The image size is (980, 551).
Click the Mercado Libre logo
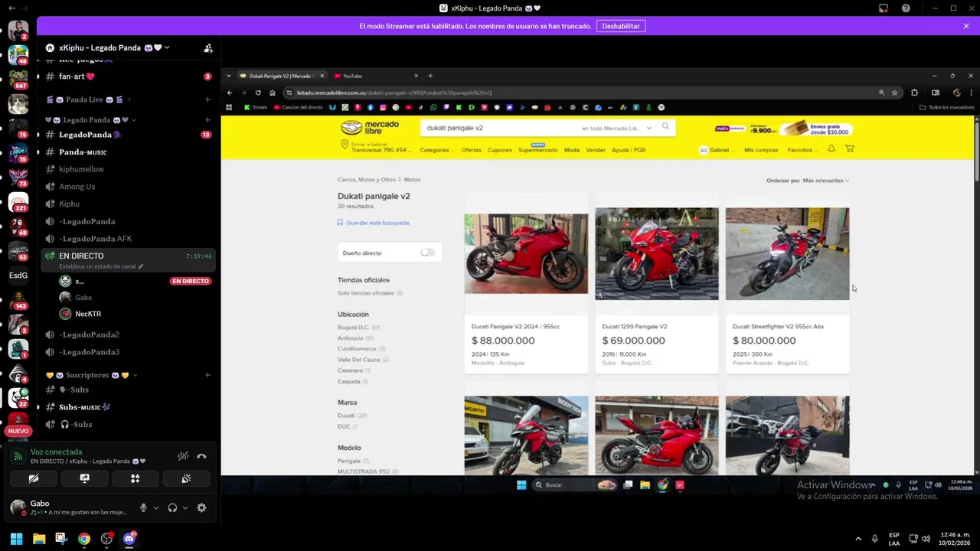370,128
